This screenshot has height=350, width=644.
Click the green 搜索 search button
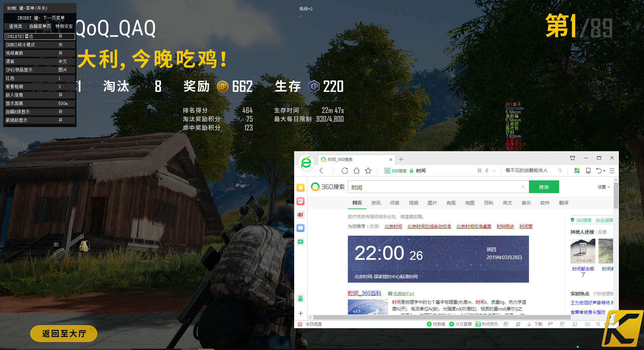click(544, 187)
